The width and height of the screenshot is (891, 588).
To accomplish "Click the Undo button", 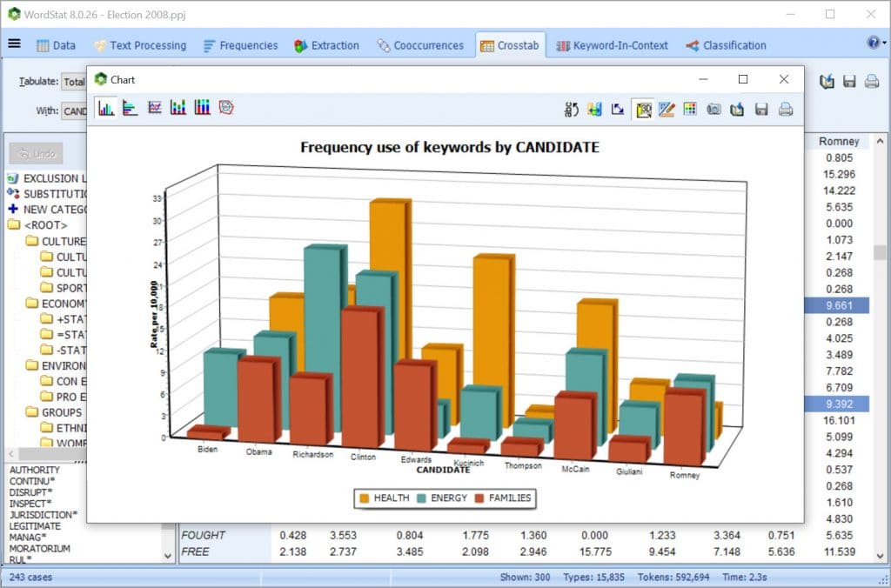I will click(37, 154).
